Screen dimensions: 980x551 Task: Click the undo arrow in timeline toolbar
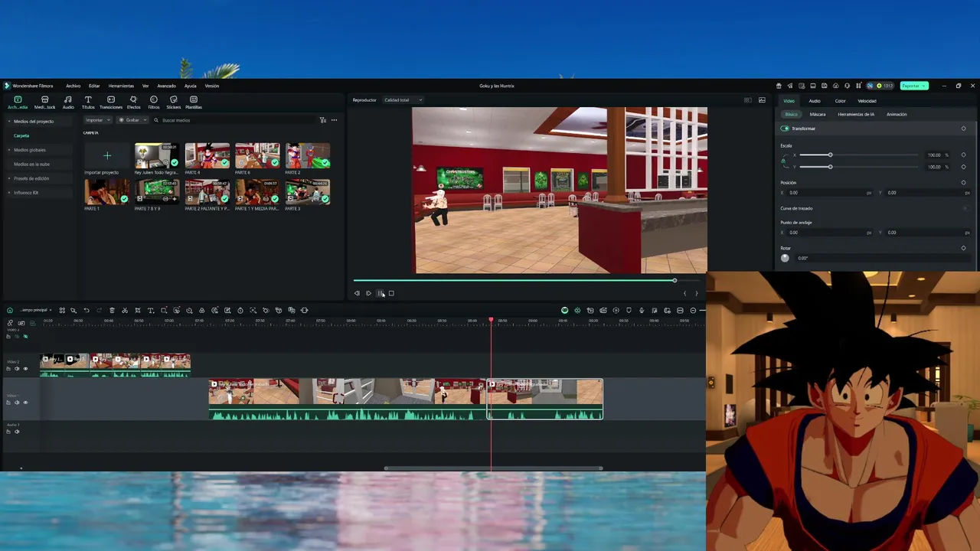87,310
